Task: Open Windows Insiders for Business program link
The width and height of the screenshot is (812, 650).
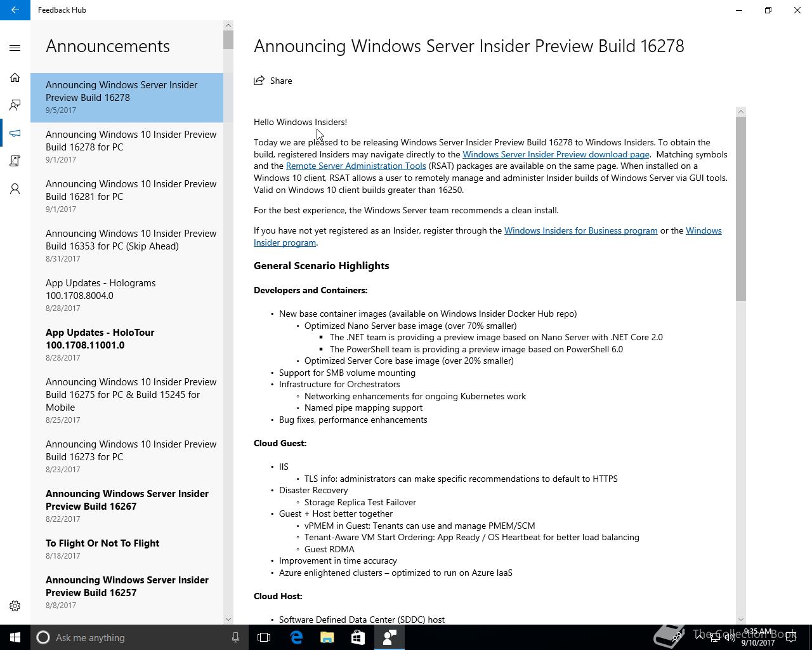Action: (580, 230)
